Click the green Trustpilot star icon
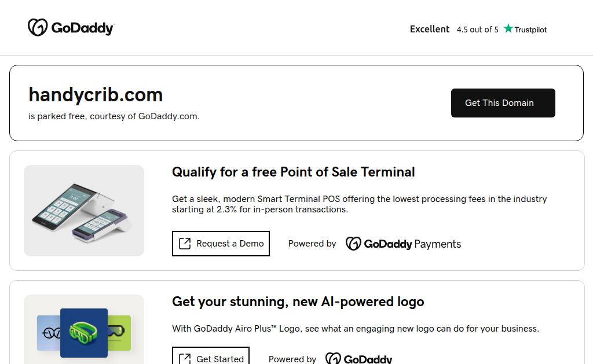The image size is (593, 364). pyautogui.click(x=508, y=28)
